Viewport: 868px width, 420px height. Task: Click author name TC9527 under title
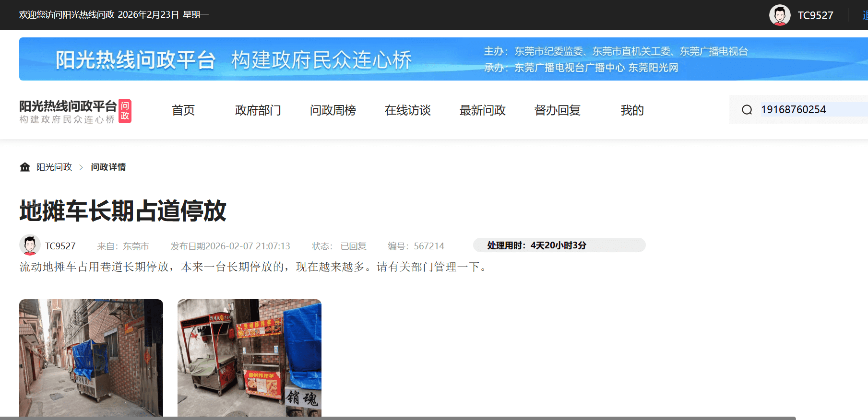60,246
